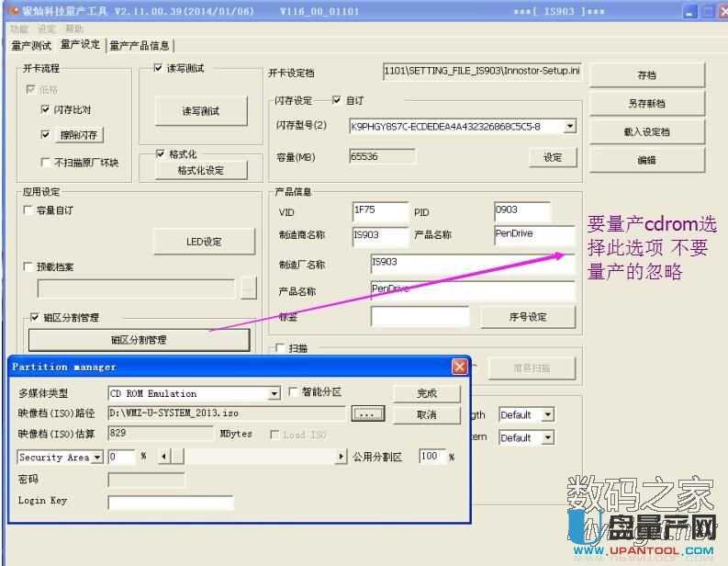The width and height of the screenshot is (728, 566).
Task: Enable the 智能分区 checkbox
Action: (x=294, y=392)
